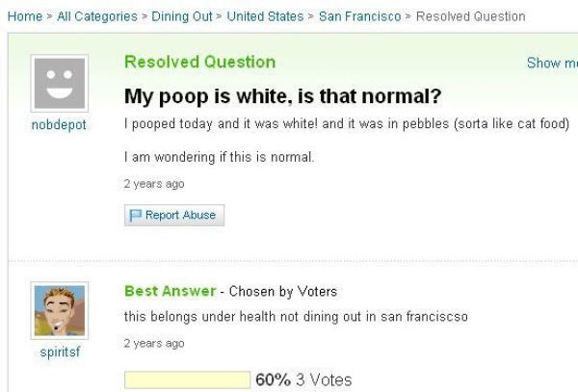
Task: Open spiritsf's cartoon profile picture
Action: pos(60,312)
